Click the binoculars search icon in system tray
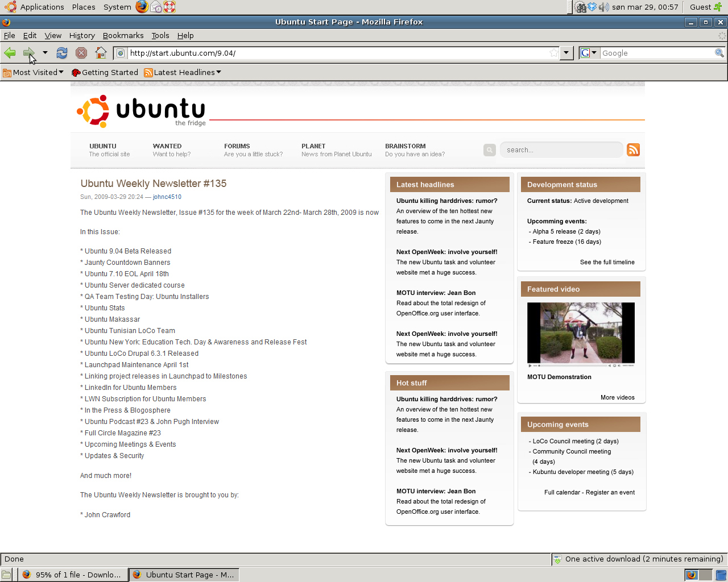This screenshot has width=728, height=582. pos(581,7)
